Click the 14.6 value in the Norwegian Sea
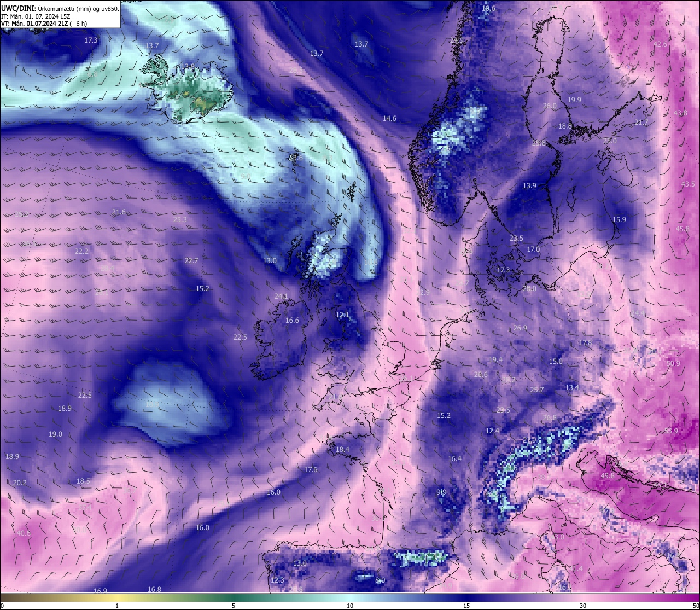This screenshot has height=610, width=700. (389, 118)
